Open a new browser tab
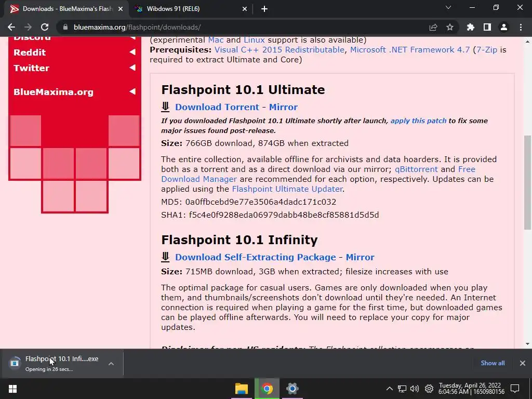Image resolution: width=532 pixels, height=399 pixels. [264, 9]
